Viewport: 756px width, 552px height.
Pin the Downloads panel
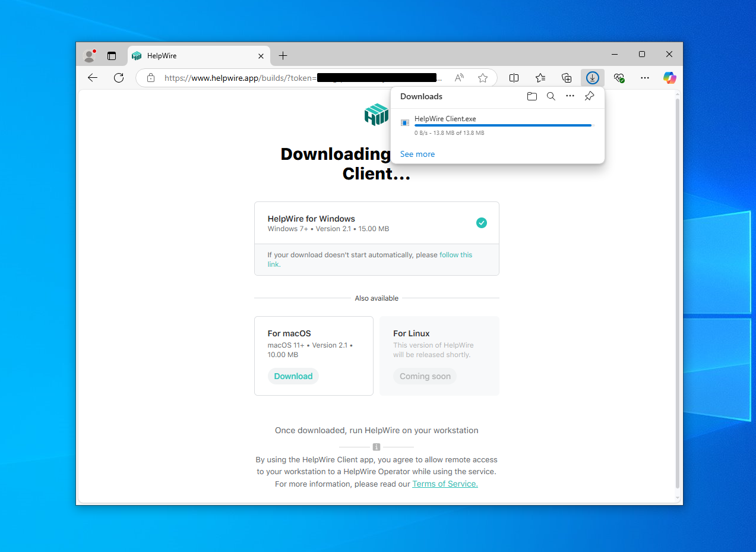click(589, 96)
